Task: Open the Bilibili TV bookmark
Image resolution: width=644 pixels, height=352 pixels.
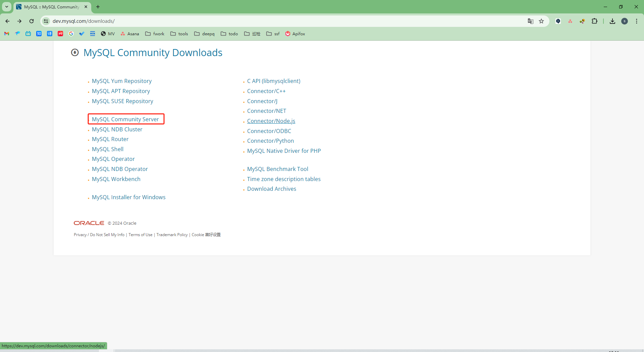Action: tap(28, 34)
